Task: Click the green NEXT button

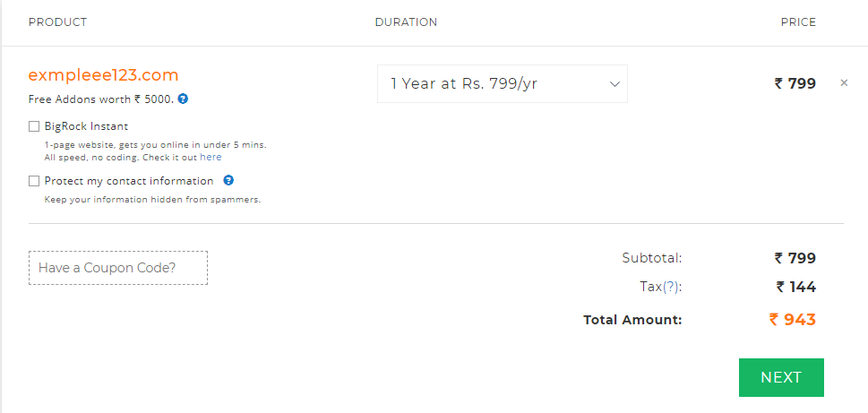Action: (781, 377)
